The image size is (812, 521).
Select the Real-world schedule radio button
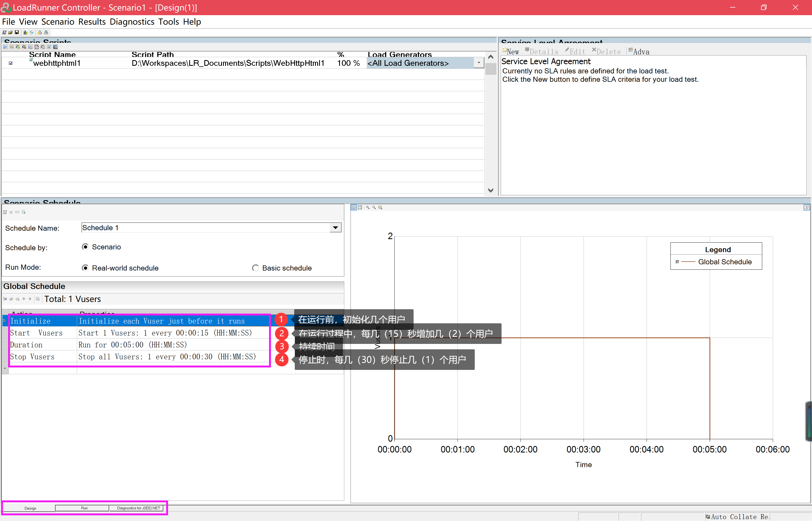coord(85,268)
